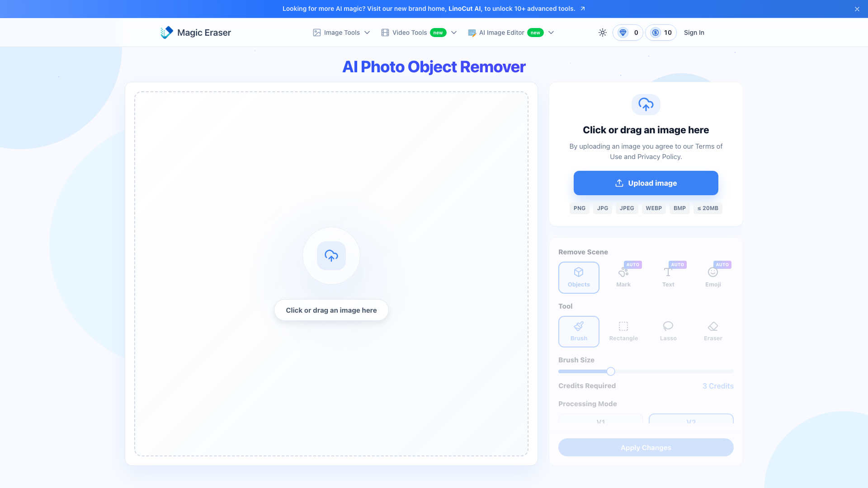868x488 pixels.
Task: Click the '3 Credits' value
Action: pyautogui.click(x=718, y=386)
